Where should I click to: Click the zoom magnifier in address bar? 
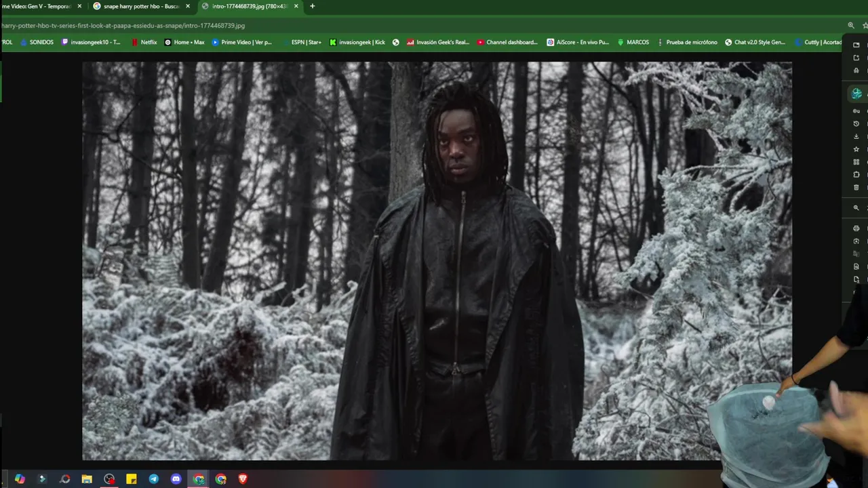point(851,26)
